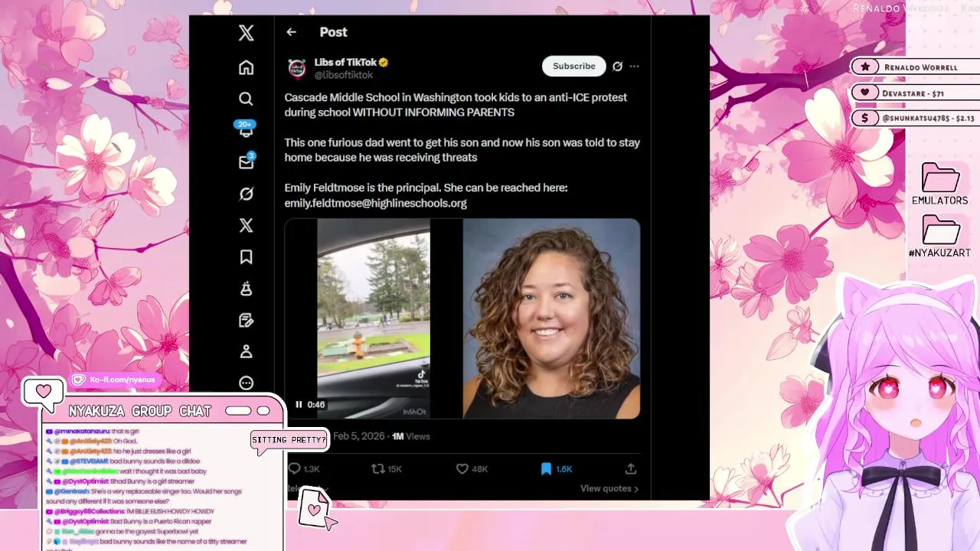Open Grok icon in sidebar

coord(246,194)
